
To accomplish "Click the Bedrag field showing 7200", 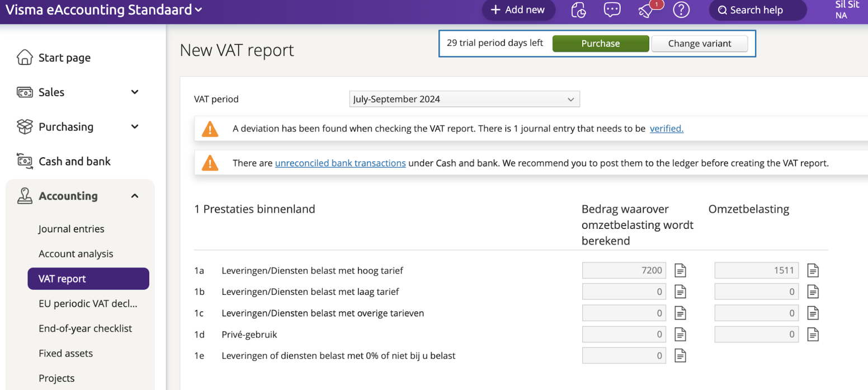I will [x=624, y=270].
